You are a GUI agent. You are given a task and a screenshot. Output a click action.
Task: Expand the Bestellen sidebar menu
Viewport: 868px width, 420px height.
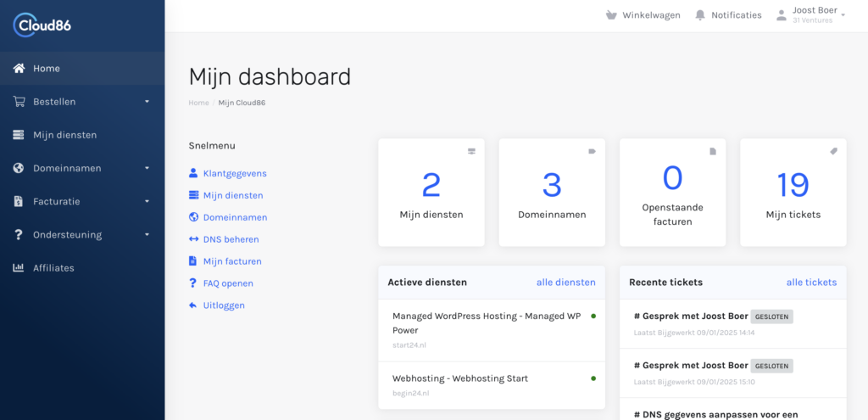81,102
